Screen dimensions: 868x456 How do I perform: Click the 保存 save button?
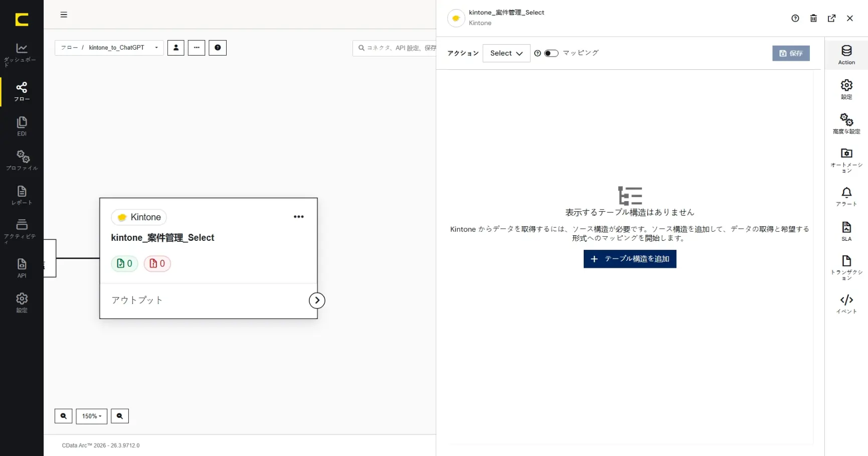(x=791, y=53)
